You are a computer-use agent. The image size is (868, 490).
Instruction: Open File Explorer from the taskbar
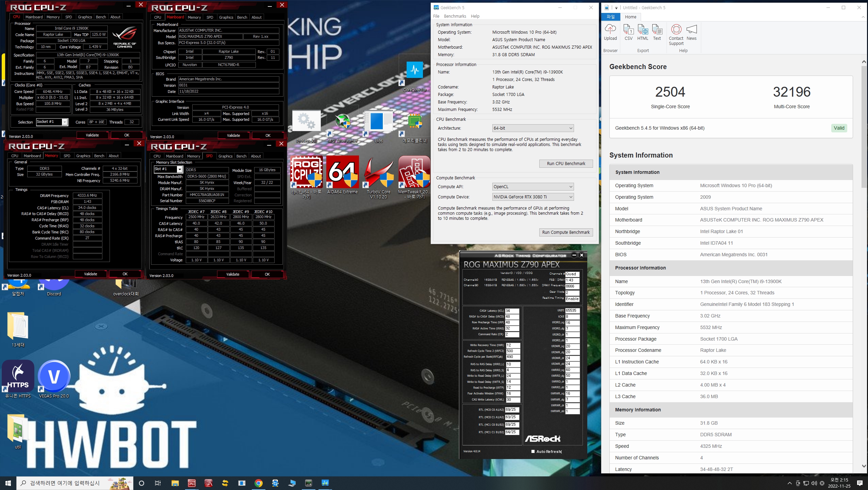[175, 483]
